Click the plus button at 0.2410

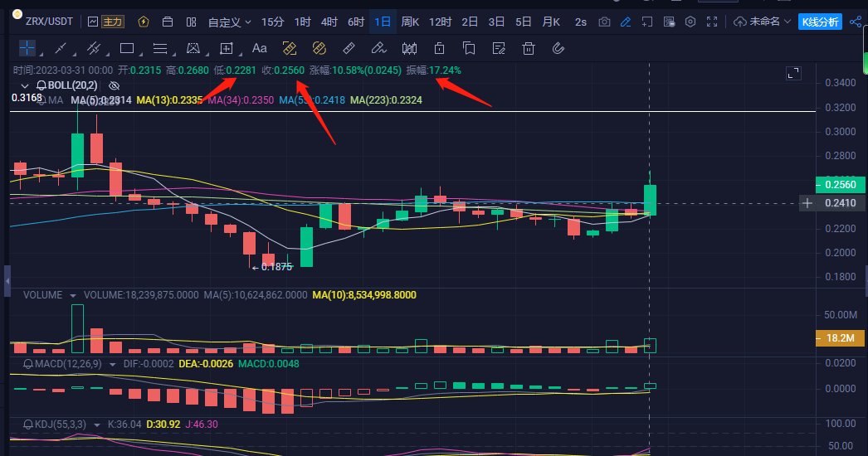(x=807, y=203)
